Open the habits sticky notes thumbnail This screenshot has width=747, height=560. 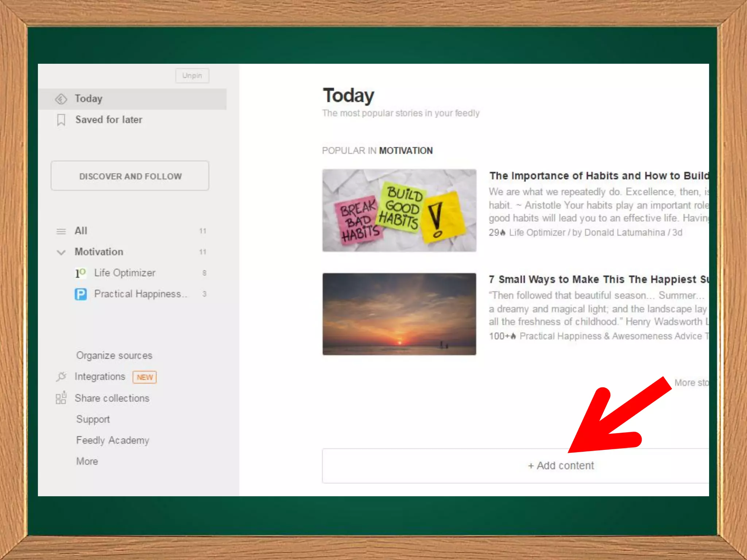pyautogui.click(x=399, y=210)
